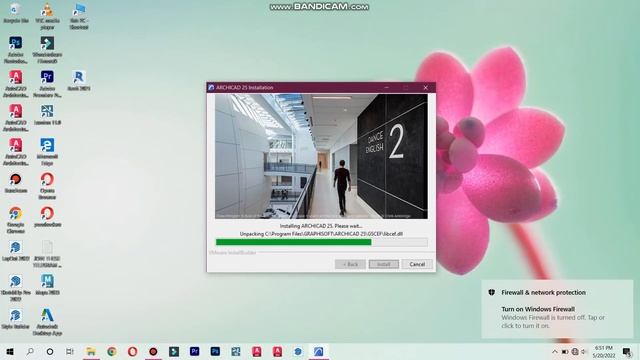Open Lumion desktop shortcut
640x360 pixels.
(x=47, y=115)
